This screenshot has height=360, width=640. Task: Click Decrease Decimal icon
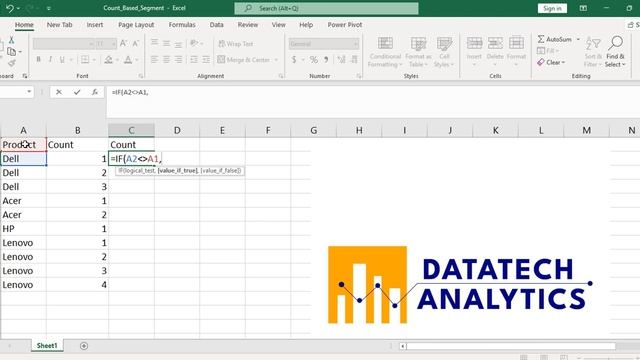tap(354, 60)
